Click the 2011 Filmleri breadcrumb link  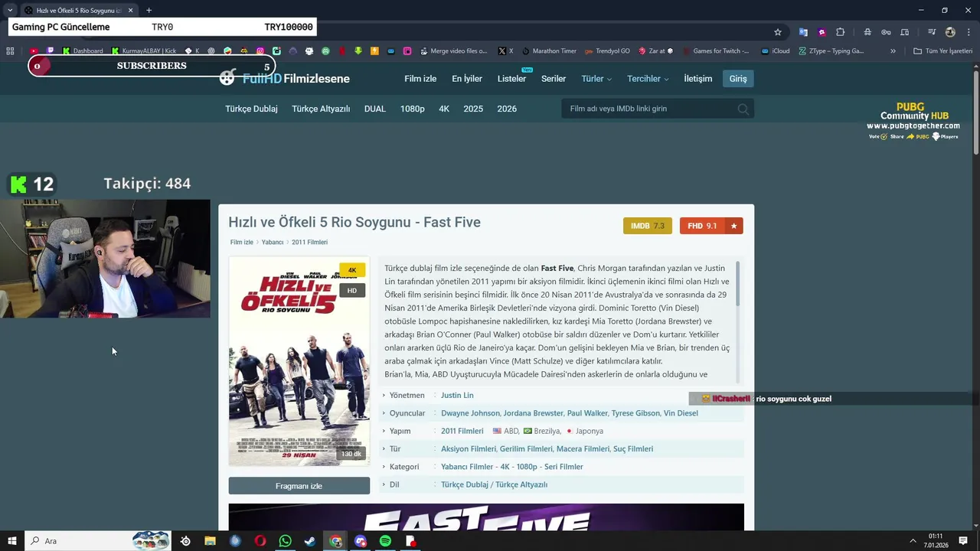click(x=309, y=243)
